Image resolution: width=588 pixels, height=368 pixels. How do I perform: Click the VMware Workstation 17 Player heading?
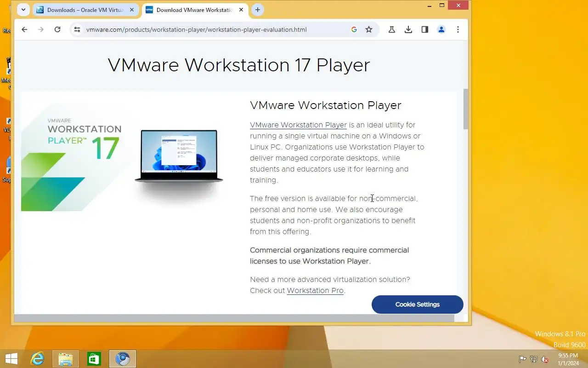(x=239, y=65)
